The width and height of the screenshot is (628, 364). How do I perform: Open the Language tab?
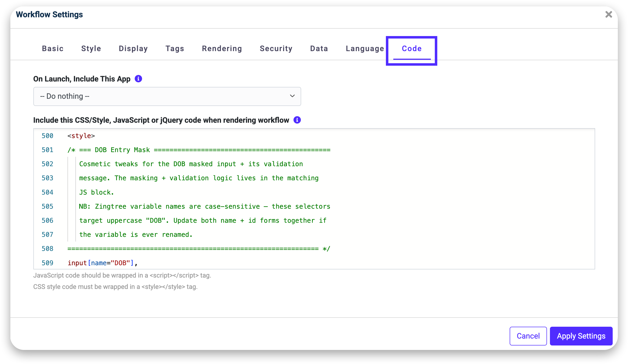point(365,49)
